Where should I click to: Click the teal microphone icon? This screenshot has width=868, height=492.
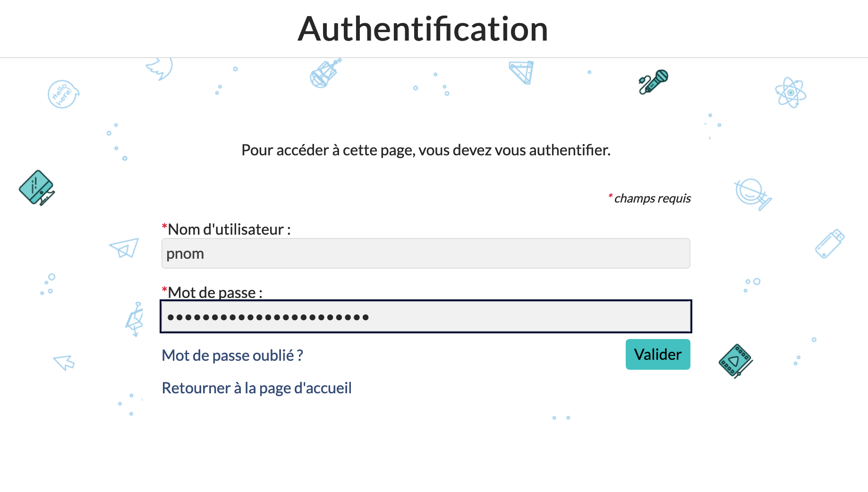[654, 82]
